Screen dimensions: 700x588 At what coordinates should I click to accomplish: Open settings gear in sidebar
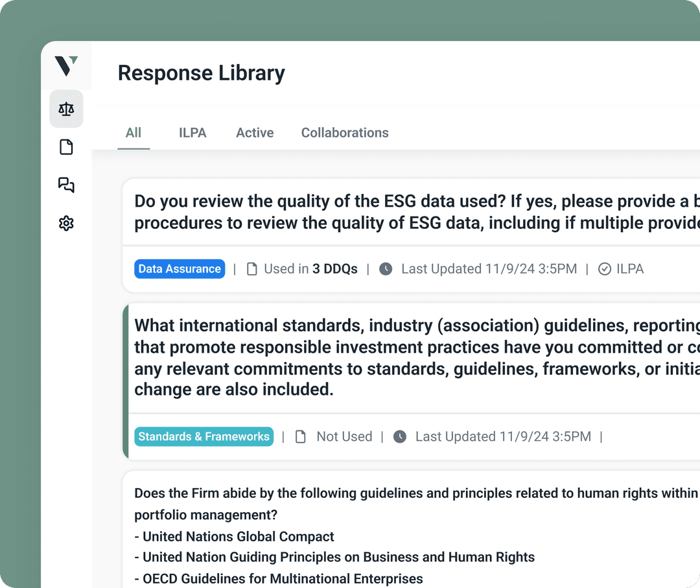[x=66, y=224]
